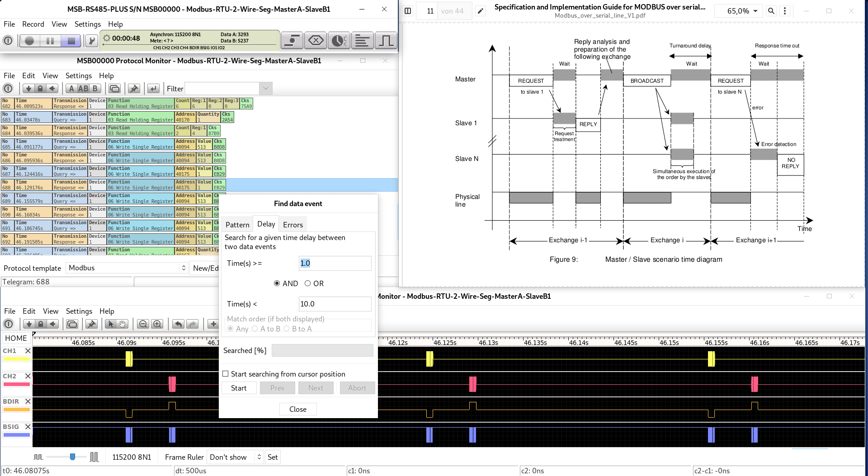Remove the CH2 signal track
Viewport: 868px width, 476px height.
(28, 376)
